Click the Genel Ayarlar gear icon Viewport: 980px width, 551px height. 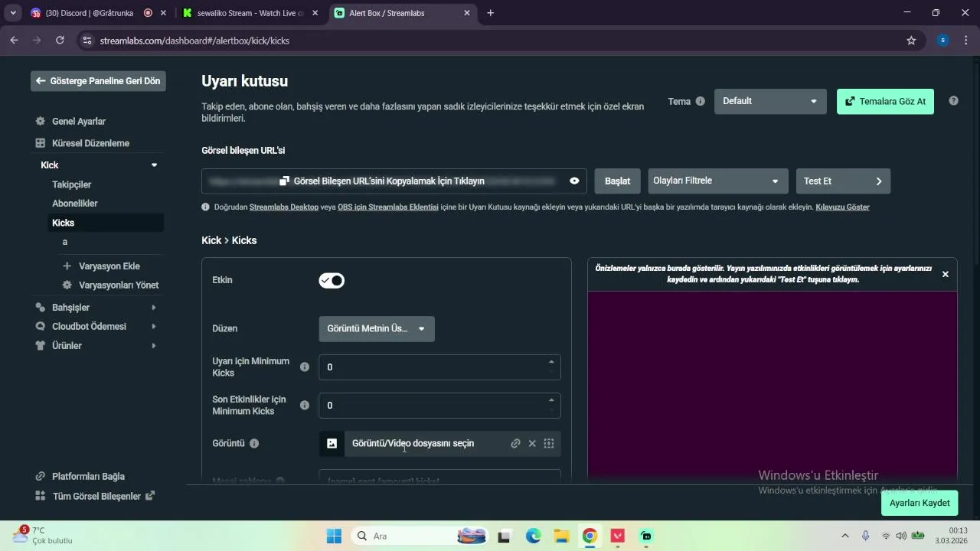(41, 121)
